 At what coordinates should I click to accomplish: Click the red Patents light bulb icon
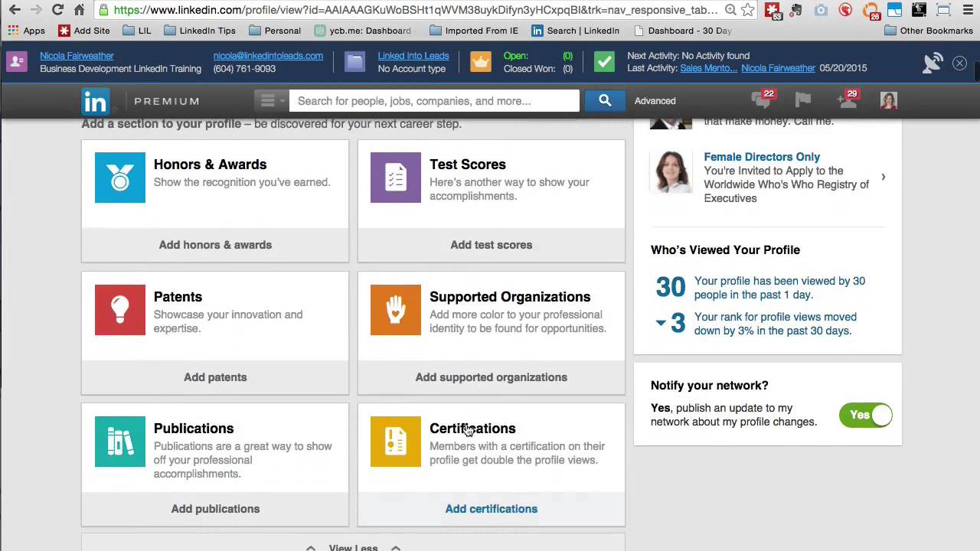[x=120, y=310]
